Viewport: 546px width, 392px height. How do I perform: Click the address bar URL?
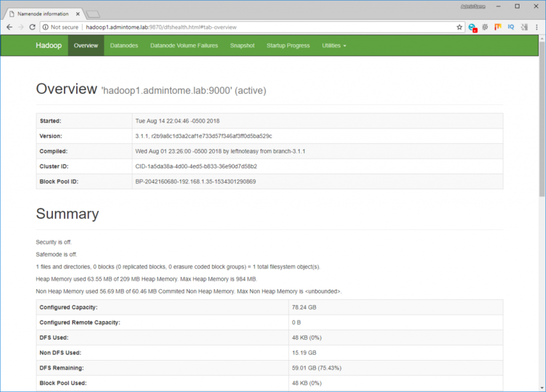(x=162, y=27)
